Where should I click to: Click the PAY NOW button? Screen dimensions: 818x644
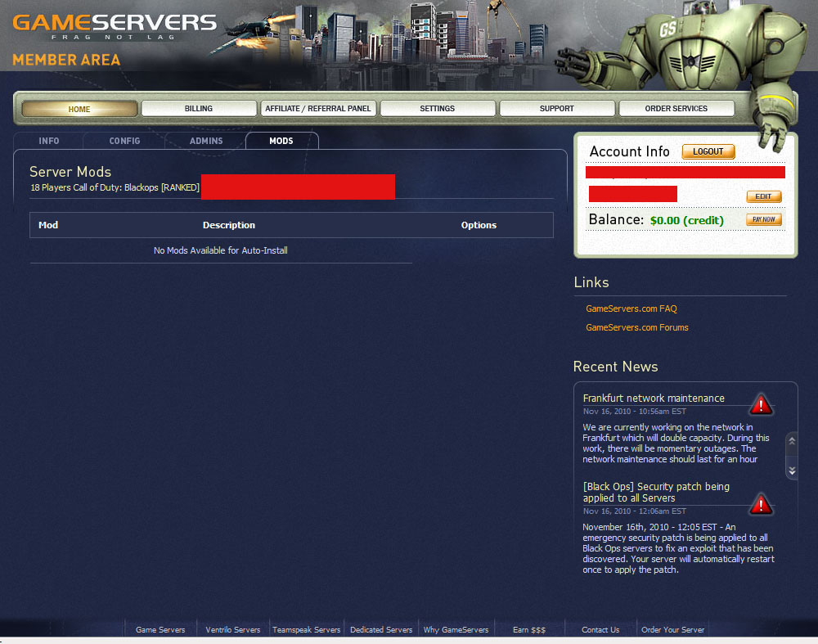pyautogui.click(x=764, y=219)
